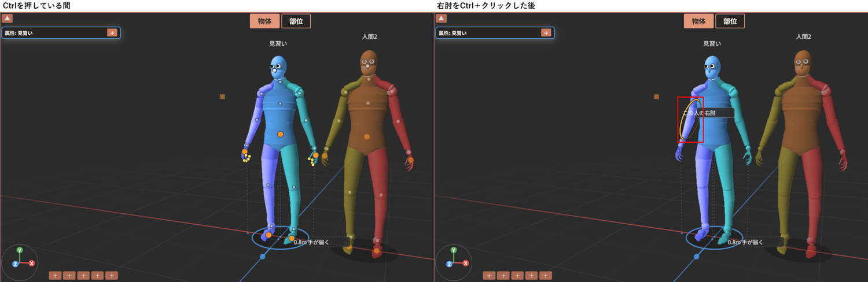Image resolution: width=868 pixels, height=282 pixels.
Task: Collapse the triangle button in the left Ctrl-held panel
Action: [8, 18]
